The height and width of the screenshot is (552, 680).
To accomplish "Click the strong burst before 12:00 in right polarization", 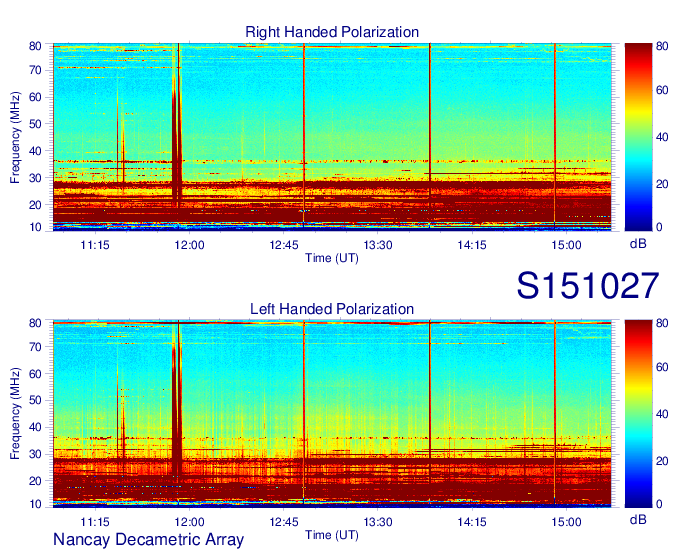I will click(x=176, y=139).
